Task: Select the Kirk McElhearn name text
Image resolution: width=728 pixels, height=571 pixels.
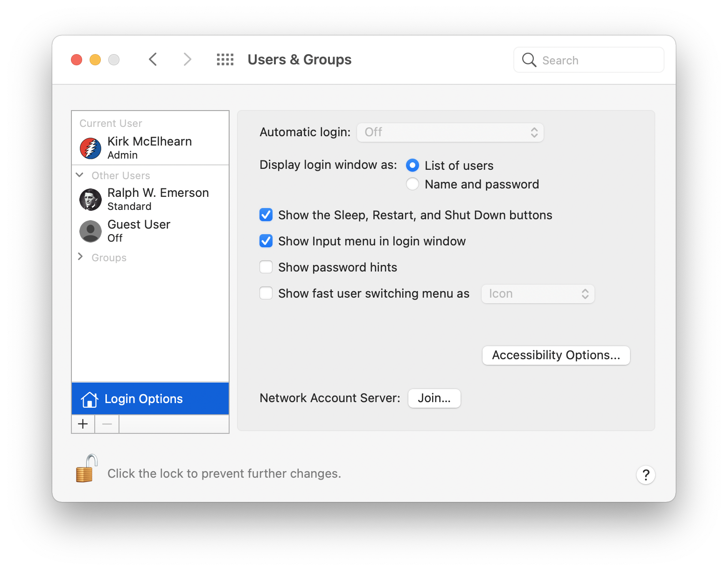Action: pyautogui.click(x=149, y=141)
